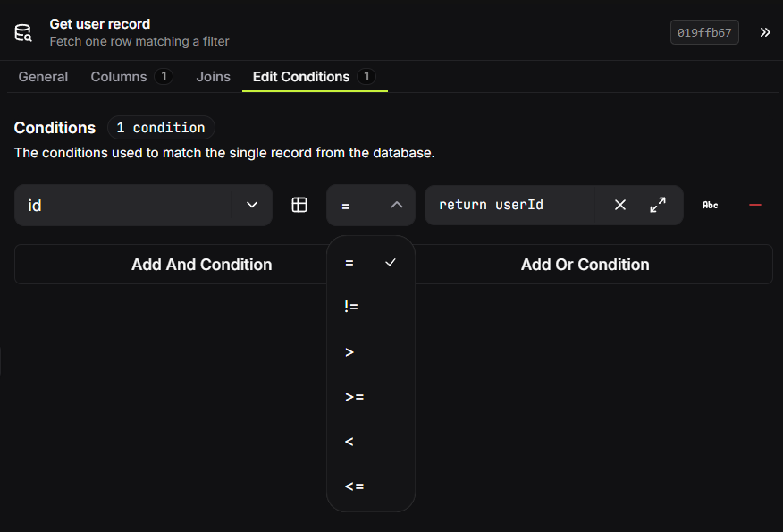Switch to the General tab
Image resolution: width=783 pixels, height=532 pixels.
click(x=43, y=77)
